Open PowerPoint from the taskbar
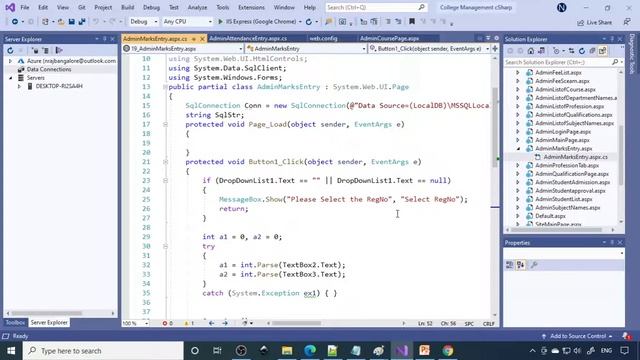Screen dimensions: 640x360 (424, 351)
